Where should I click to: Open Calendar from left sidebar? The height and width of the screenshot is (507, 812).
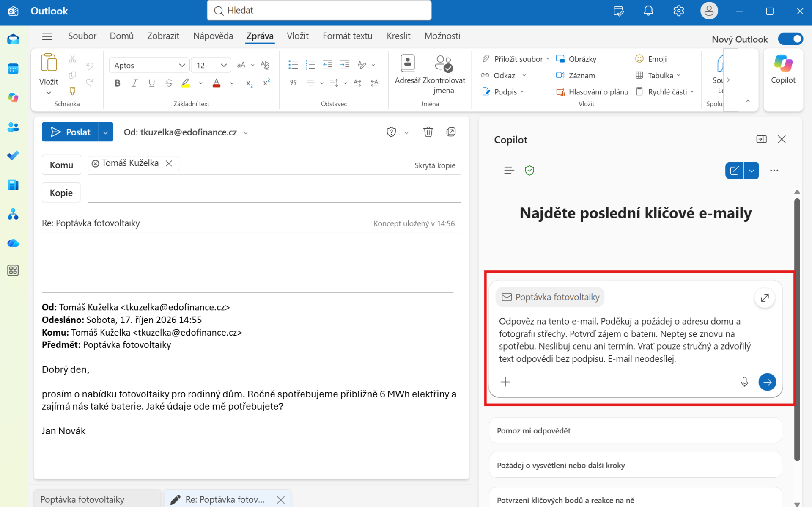point(13,69)
